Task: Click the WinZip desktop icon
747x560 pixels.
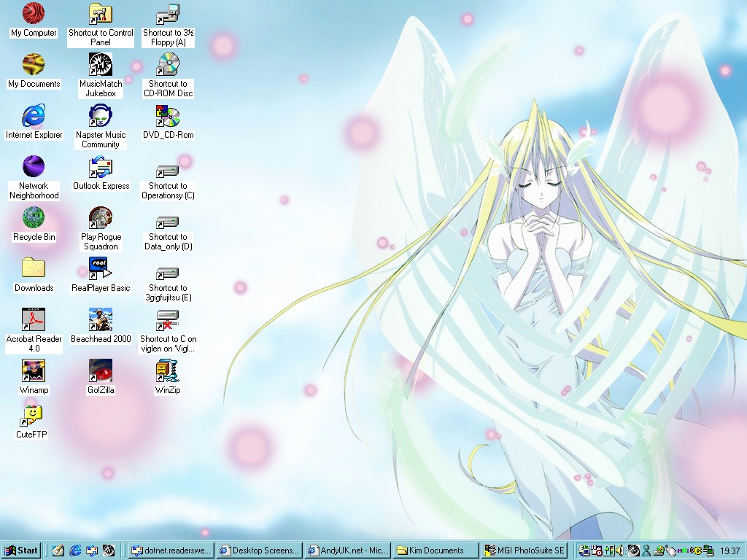Action: point(168,371)
